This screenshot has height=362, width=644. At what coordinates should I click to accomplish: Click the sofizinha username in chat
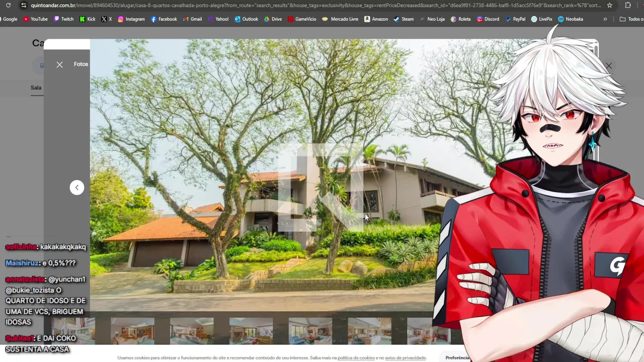(x=21, y=247)
